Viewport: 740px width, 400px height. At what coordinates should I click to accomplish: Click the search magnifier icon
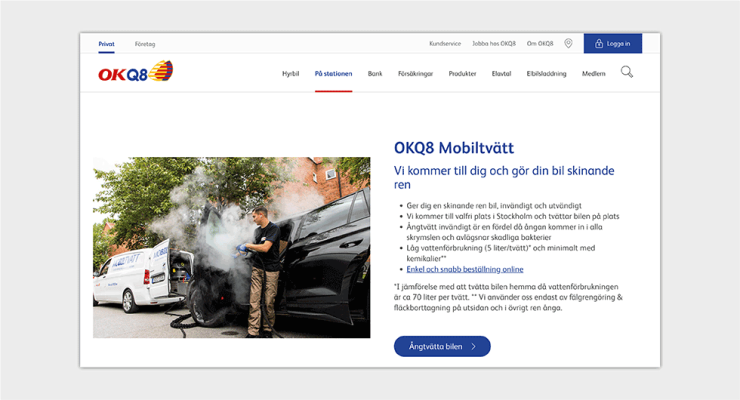(x=627, y=72)
